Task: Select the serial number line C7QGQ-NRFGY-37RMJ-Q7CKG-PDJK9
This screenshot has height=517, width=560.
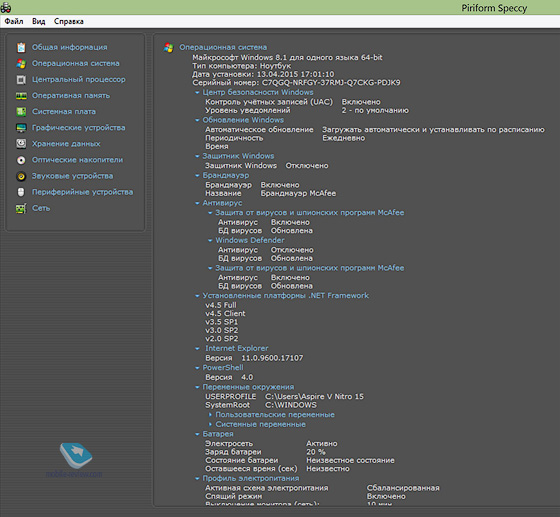Action: click(296, 83)
